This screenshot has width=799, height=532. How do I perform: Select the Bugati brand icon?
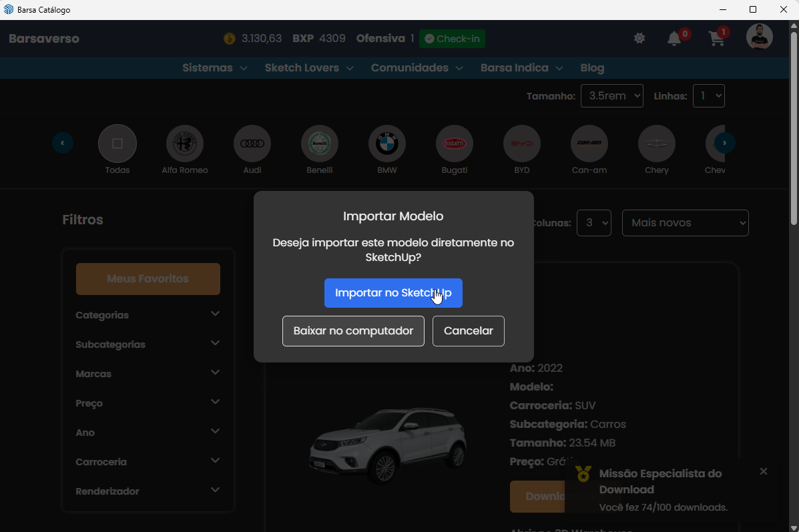455,144
